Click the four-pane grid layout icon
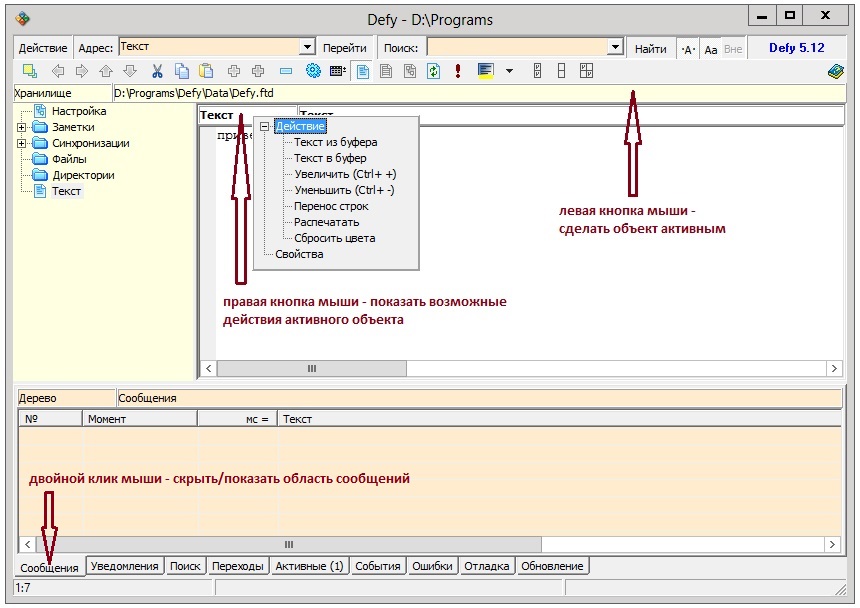860x608 pixels. (586, 71)
